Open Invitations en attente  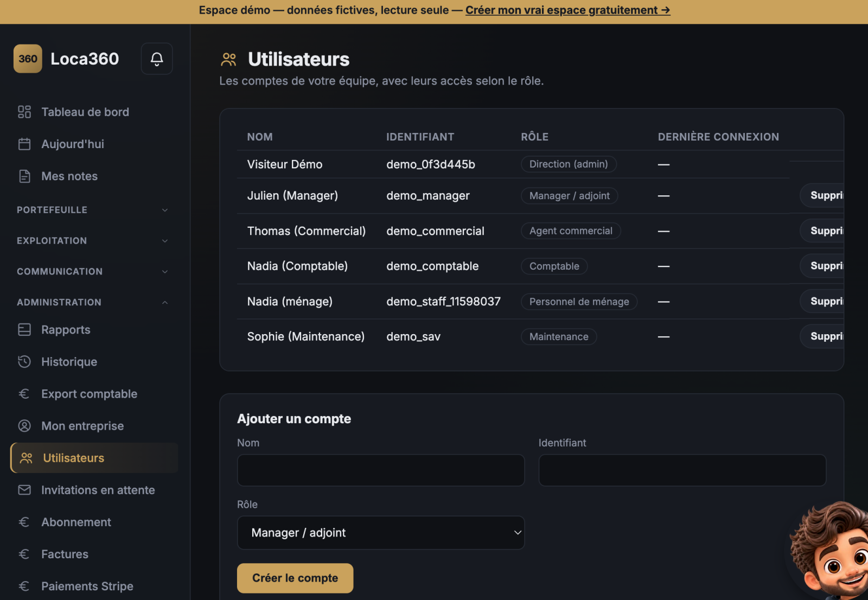point(94,490)
